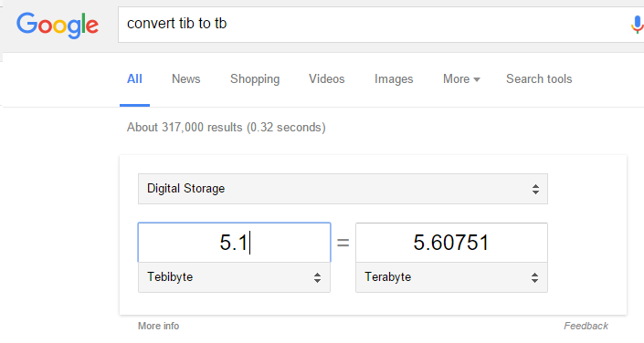Expand the More menu arrow

click(477, 79)
